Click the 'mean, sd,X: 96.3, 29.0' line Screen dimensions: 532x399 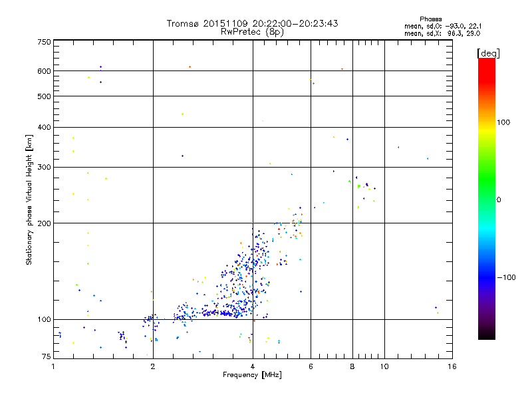click(x=442, y=33)
